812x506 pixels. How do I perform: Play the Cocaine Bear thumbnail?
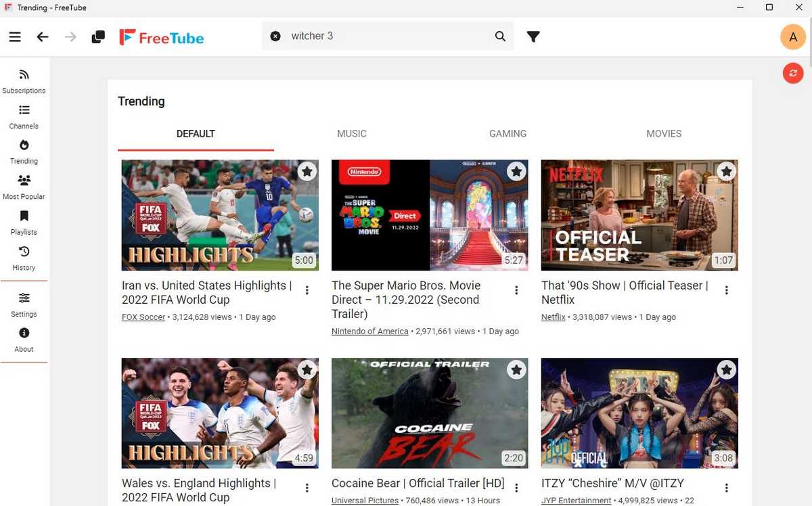[430, 413]
